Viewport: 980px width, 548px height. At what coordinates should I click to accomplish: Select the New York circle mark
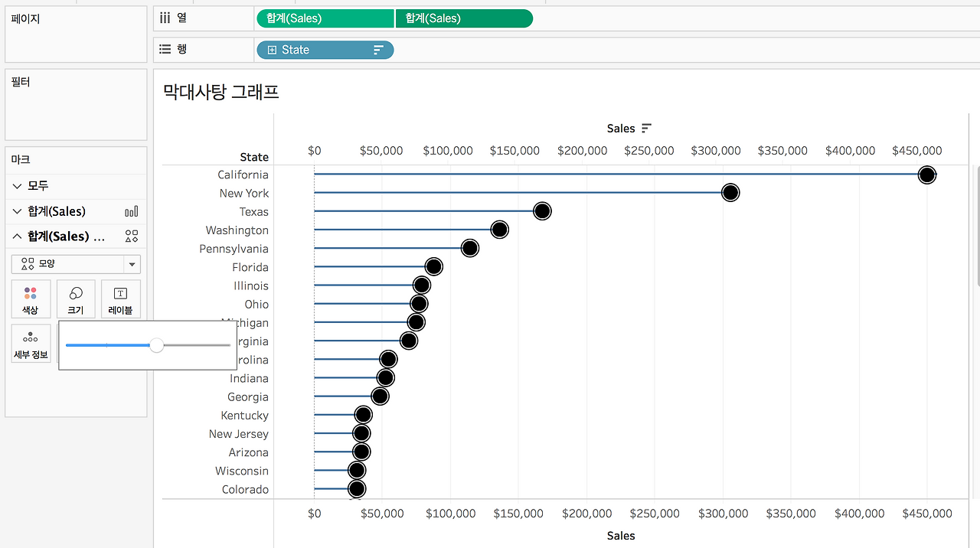pos(730,193)
